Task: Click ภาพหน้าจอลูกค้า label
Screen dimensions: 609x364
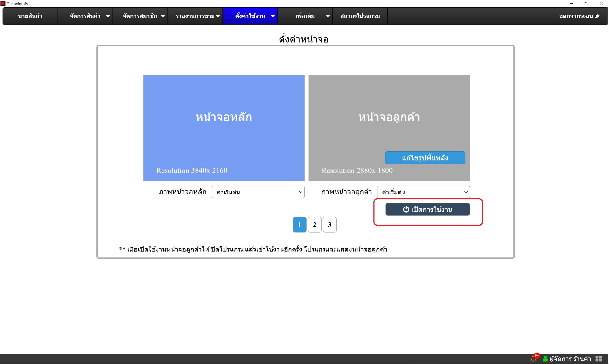Action: tap(347, 192)
